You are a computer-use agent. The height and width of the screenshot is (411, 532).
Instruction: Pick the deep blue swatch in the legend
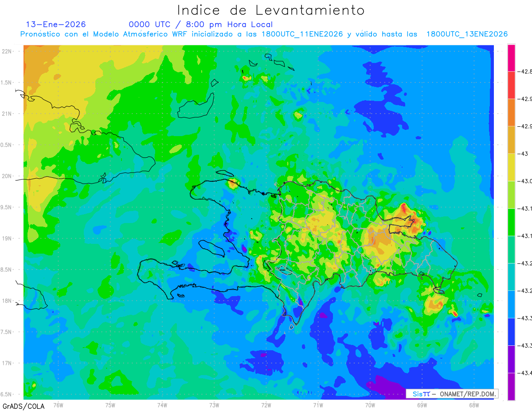pyautogui.click(x=511, y=331)
